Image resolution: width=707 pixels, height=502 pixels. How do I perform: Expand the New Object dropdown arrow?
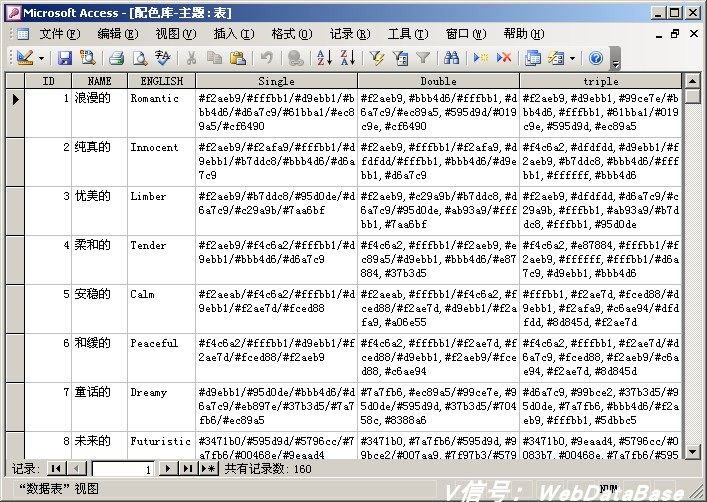[572, 58]
